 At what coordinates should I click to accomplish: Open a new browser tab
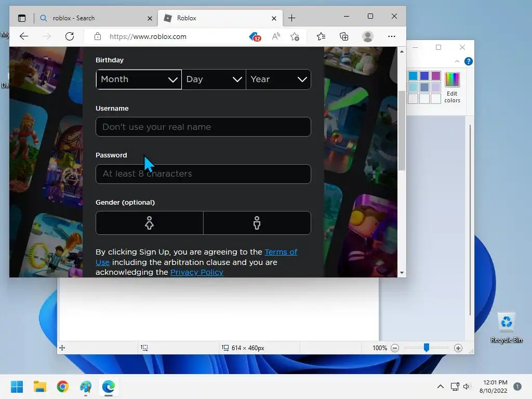click(x=291, y=18)
